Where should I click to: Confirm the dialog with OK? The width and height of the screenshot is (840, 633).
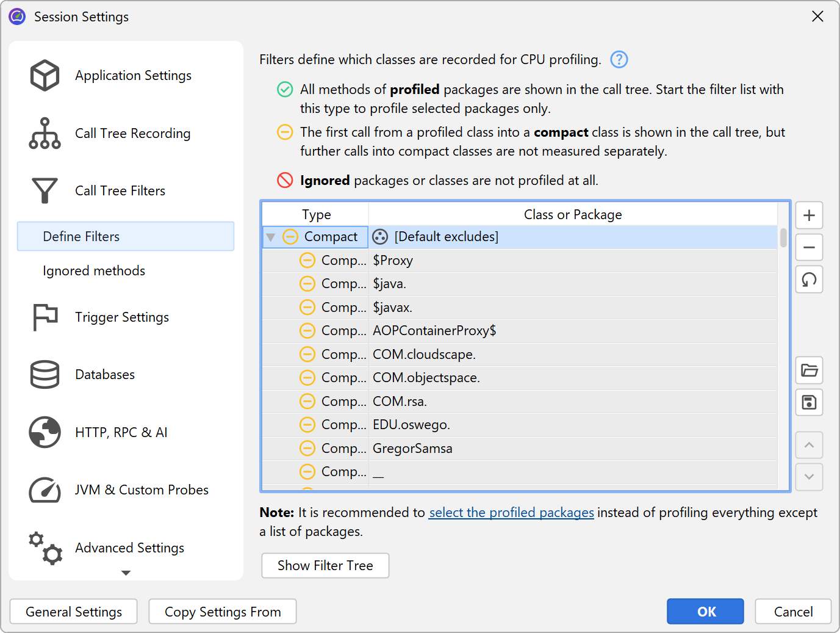pos(705,612)
